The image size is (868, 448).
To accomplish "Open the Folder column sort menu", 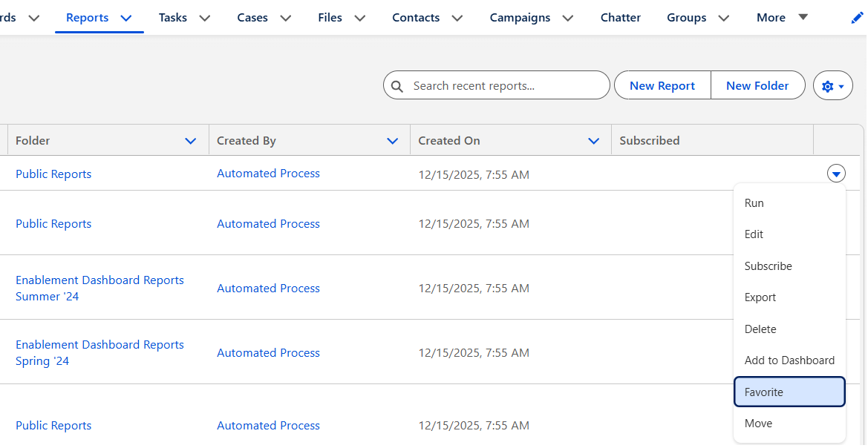I will tap(191, 141).
